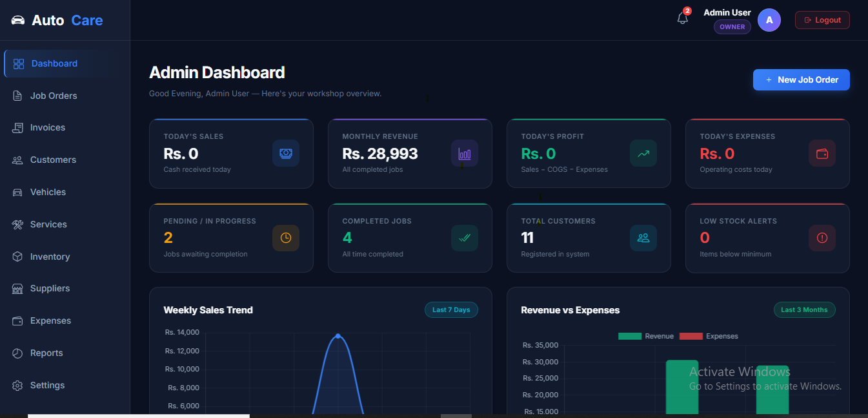Click the Admin User avatar circle
Image resolution: width=868 pixels, height=418 pixels.
point(769,20)
